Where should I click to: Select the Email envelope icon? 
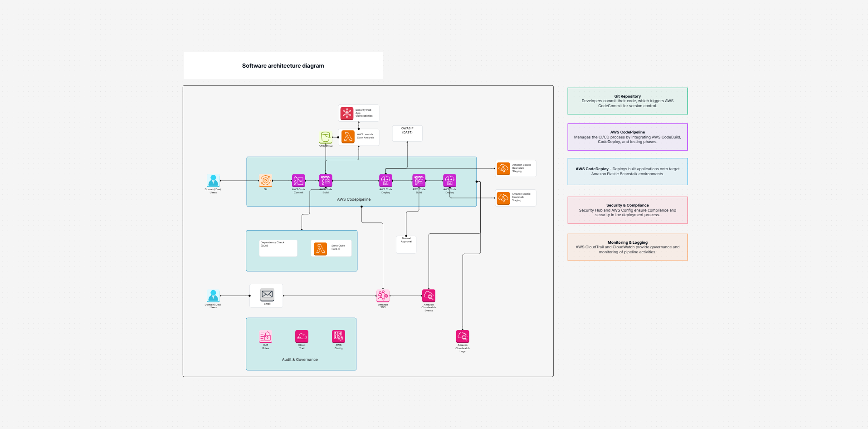(x=267, y=295)
